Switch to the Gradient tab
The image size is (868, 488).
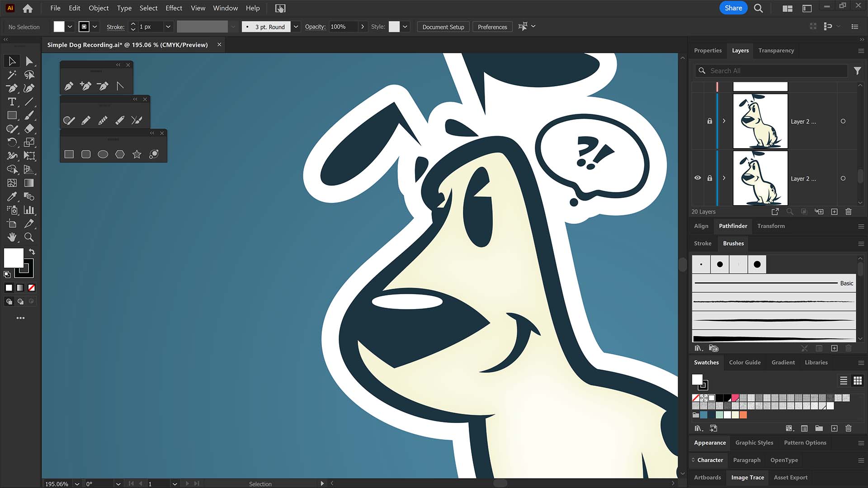pos(783,362)
